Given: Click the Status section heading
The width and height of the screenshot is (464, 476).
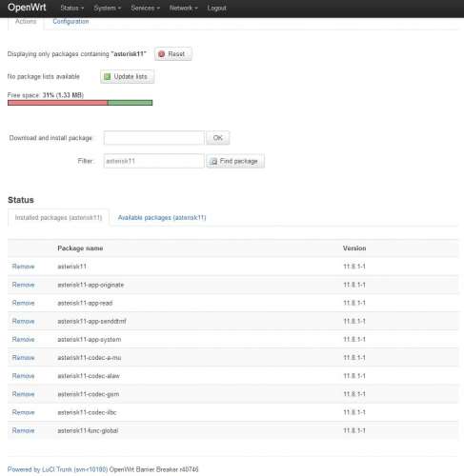Looking at the screenshot, I should click(21, 200).
